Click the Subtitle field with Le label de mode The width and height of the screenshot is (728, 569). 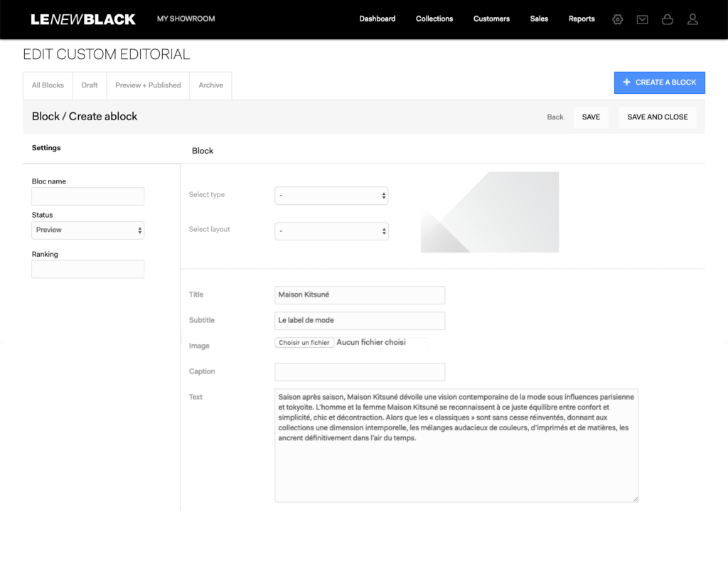(x=360, y=321)
